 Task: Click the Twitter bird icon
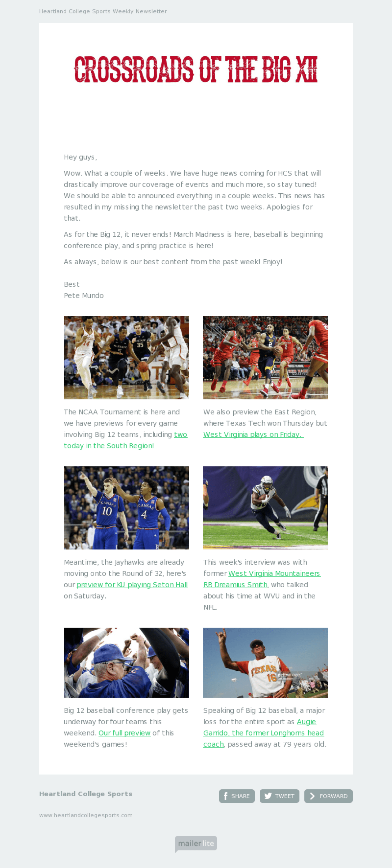pyautogui.click(x=268, y=796)
